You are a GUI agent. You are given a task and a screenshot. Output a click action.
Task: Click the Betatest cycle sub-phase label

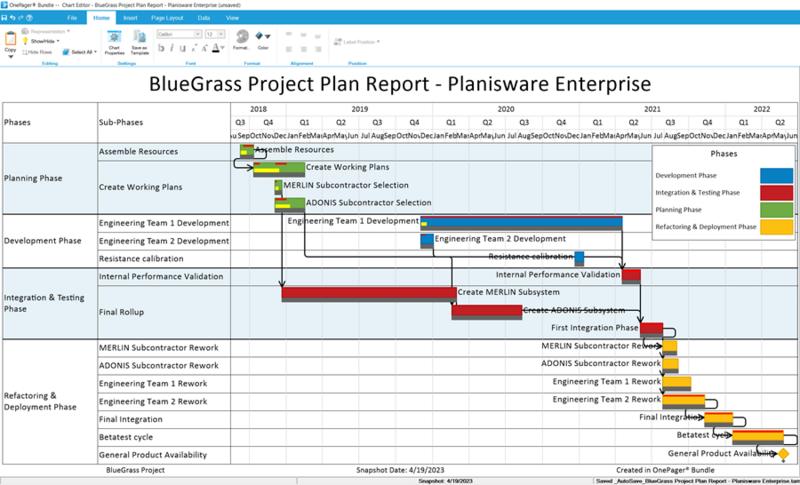(126, 437)
